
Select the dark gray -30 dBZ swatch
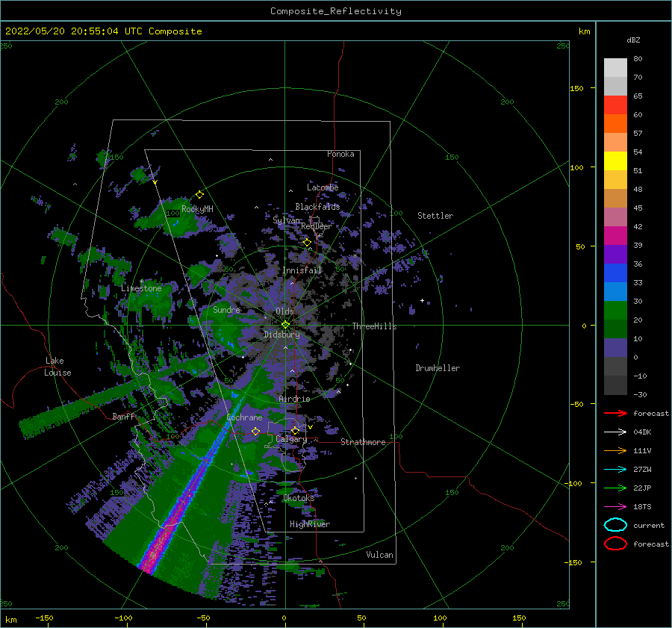pos(615,385)
